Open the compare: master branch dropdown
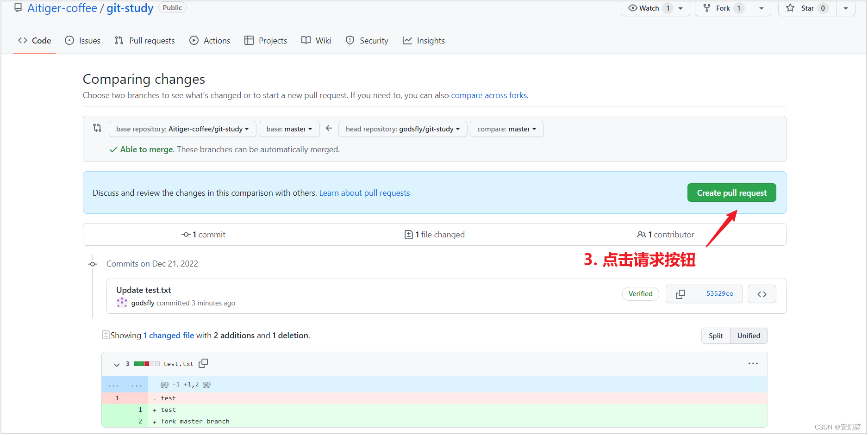The image size is (868, 435). tap(507, 129)
